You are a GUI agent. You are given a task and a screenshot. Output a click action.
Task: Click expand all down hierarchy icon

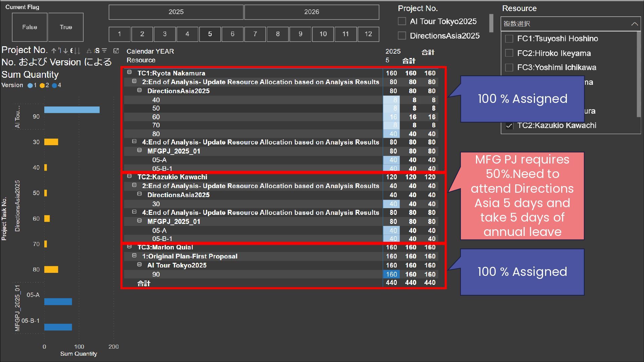[89, 51]
